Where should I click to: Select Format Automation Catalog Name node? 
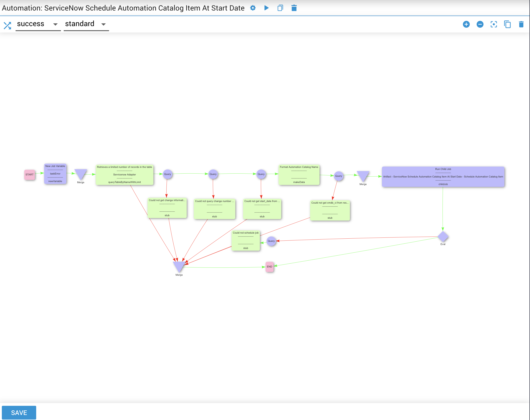click(299, 175)
